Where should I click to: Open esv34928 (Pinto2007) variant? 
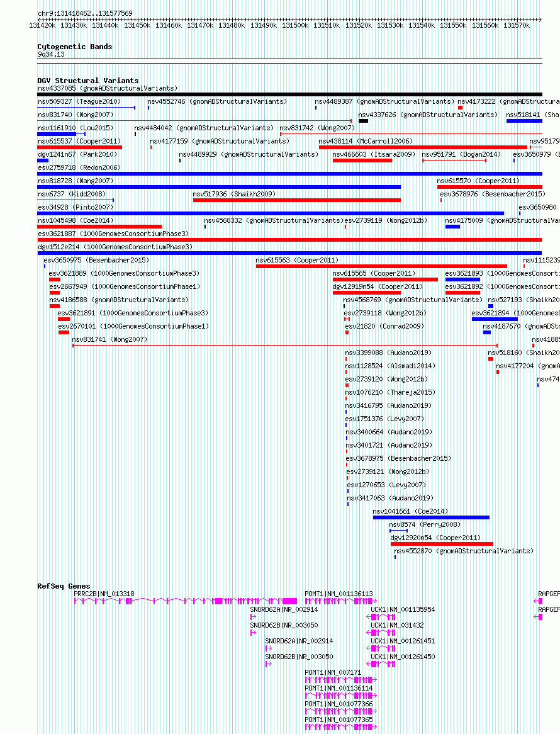(76, 207)
